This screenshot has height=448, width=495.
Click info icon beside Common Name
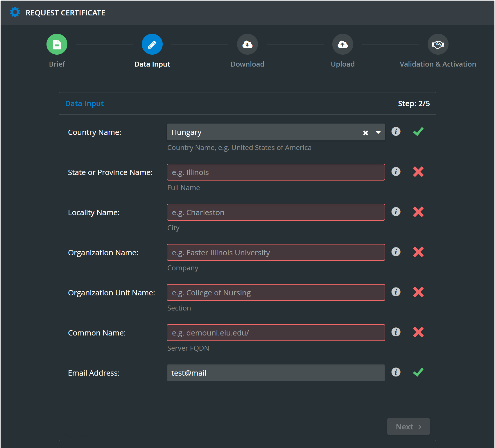click(x=396, y=332)
